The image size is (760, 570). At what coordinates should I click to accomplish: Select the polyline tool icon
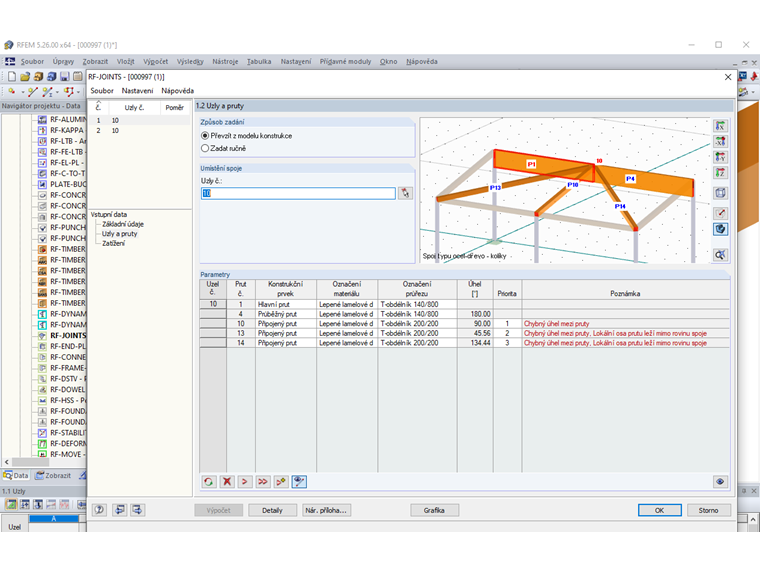(47, 91)
